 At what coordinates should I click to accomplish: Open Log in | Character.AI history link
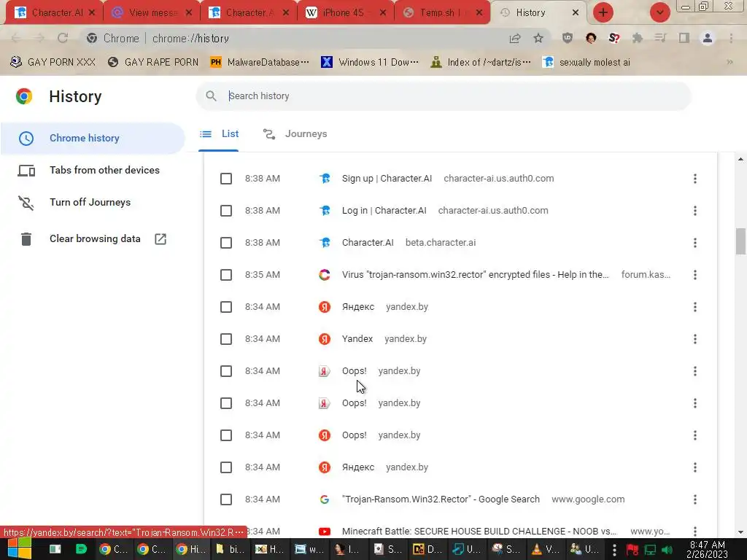coord(384,211)
